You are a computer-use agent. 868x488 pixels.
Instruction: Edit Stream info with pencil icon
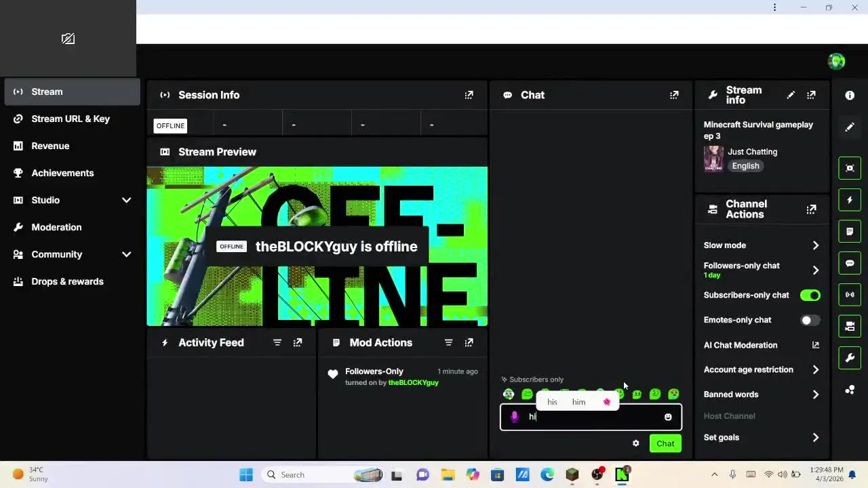(x=791, y=95)
